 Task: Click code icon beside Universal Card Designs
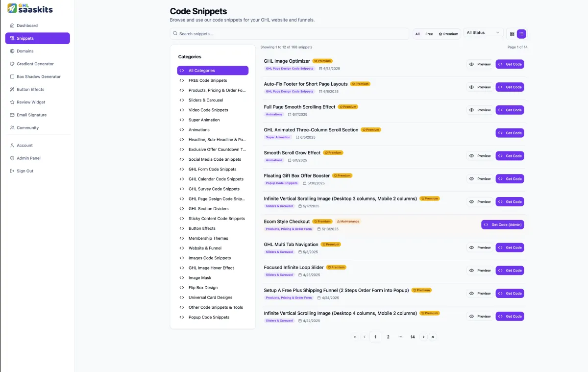click(x=182, y=298)
